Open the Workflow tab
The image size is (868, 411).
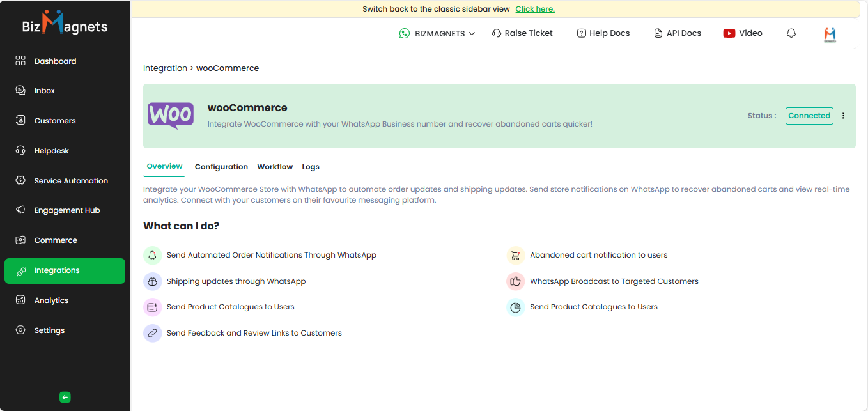click(275, 167)
